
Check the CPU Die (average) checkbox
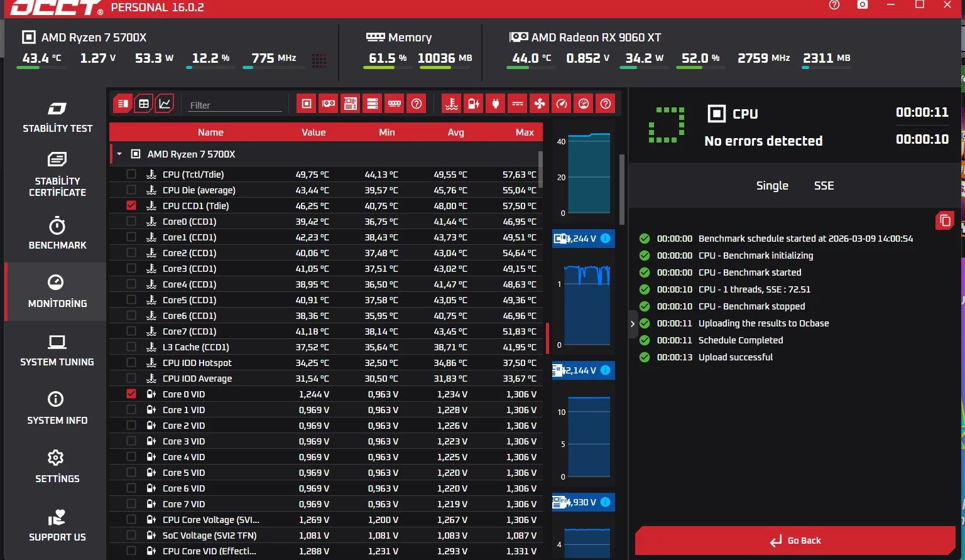tap(131, 190)
